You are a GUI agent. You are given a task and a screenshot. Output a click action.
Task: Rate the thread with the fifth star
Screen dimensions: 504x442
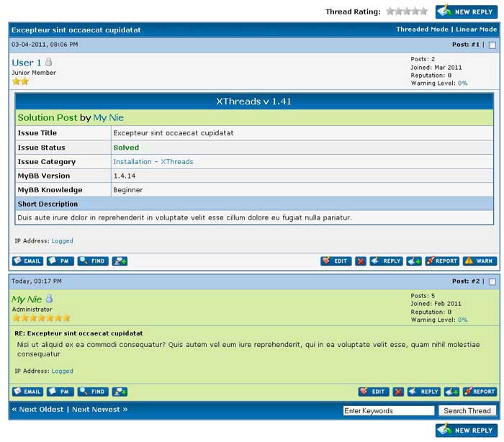click(423, 12)
